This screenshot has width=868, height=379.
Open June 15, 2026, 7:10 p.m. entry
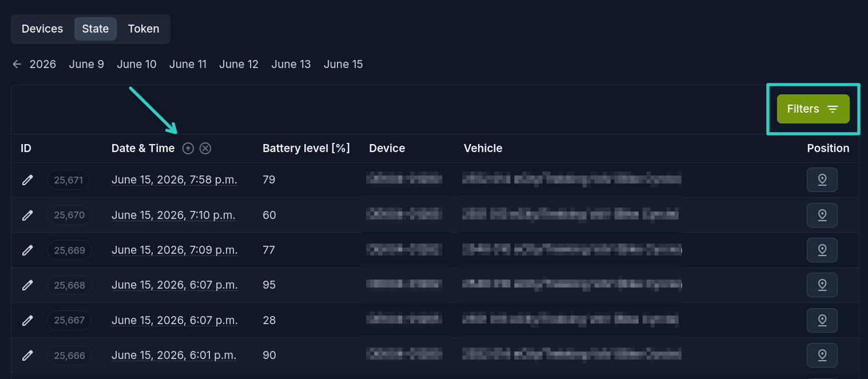[x=173, y=216]
